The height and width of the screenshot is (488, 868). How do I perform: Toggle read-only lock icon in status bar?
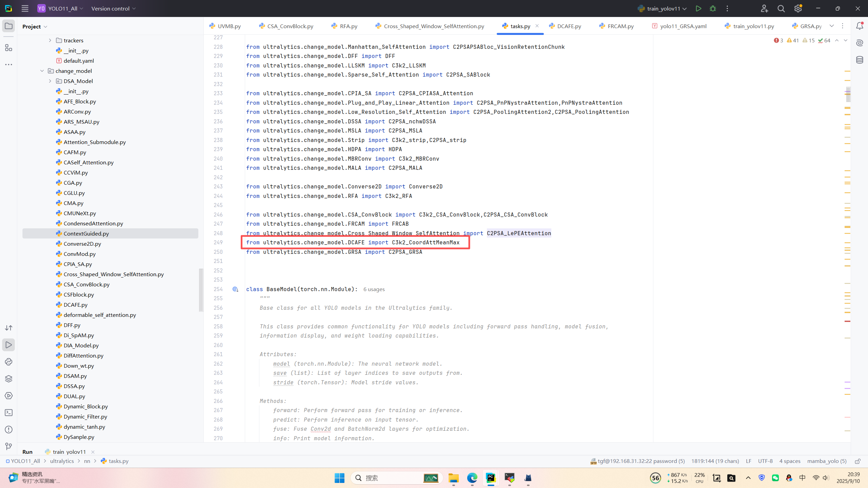coord(858,461)
